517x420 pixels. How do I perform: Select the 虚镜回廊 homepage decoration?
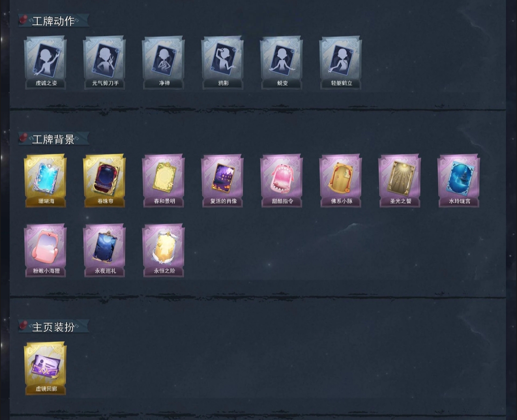(45, 368)
